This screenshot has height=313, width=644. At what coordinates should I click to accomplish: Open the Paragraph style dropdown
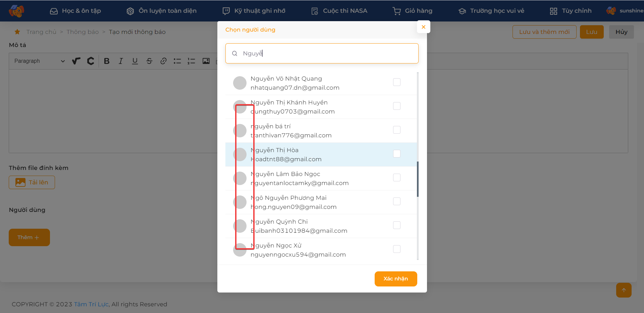pyautogui.click(x=39, y=61)
